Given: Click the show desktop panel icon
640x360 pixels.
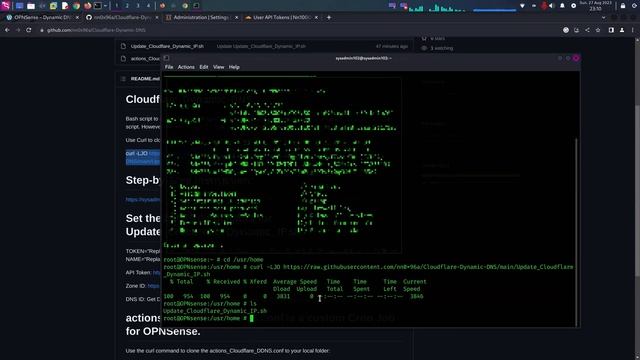Looking at the screenshot, I should [19, 6].
